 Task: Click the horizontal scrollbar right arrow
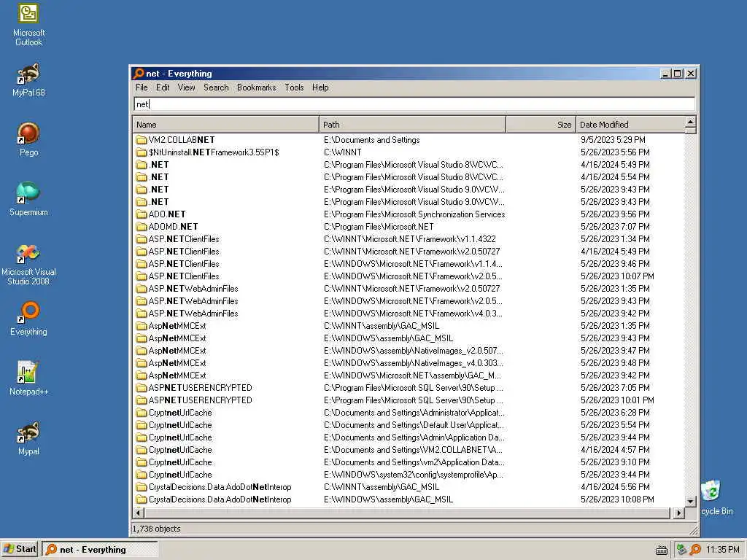click(x=679, y=513)
